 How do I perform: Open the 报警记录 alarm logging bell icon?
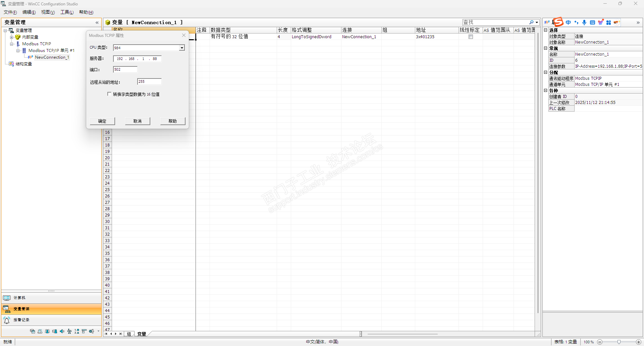click(x=7, y=320)
